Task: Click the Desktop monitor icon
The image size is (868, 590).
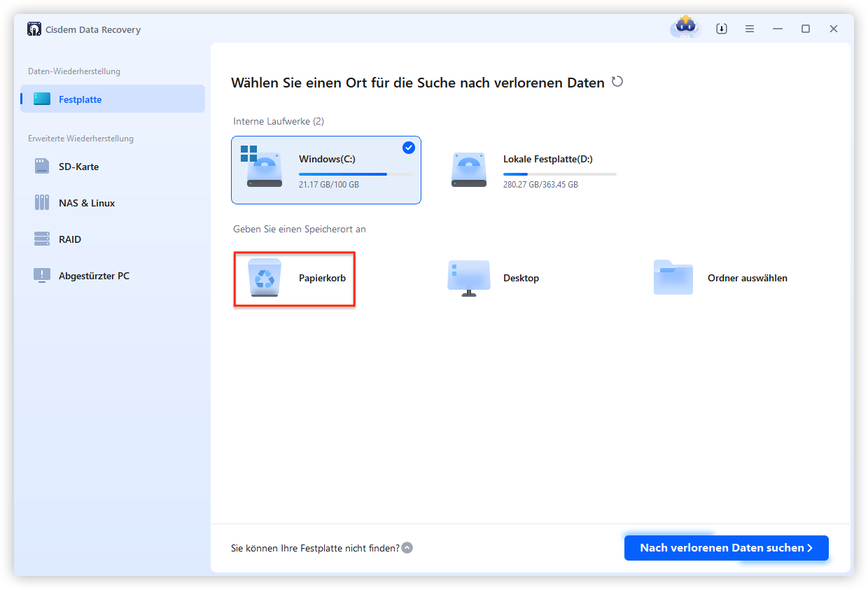Action: coord(468,278)
